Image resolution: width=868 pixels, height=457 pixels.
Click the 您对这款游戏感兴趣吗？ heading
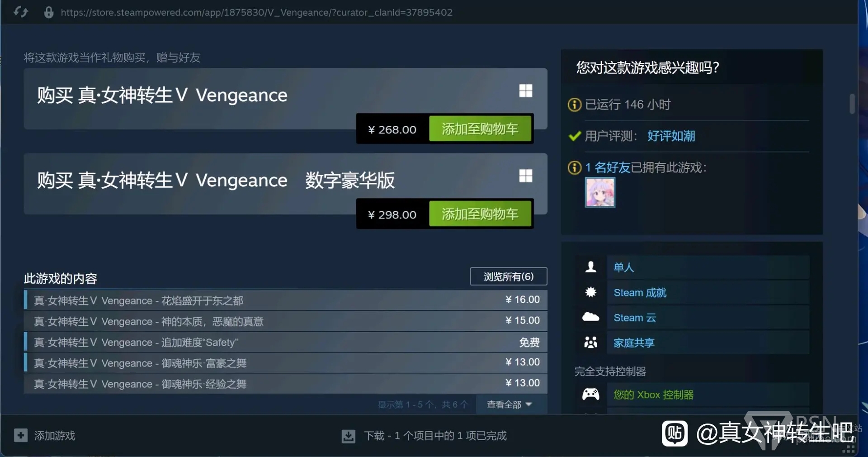pyautogui.click(x=647, y=67)
